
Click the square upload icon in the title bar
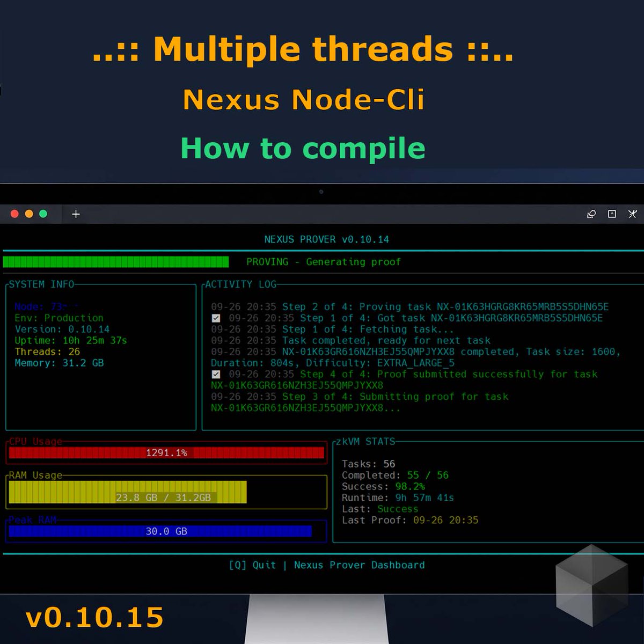[612, 214]
